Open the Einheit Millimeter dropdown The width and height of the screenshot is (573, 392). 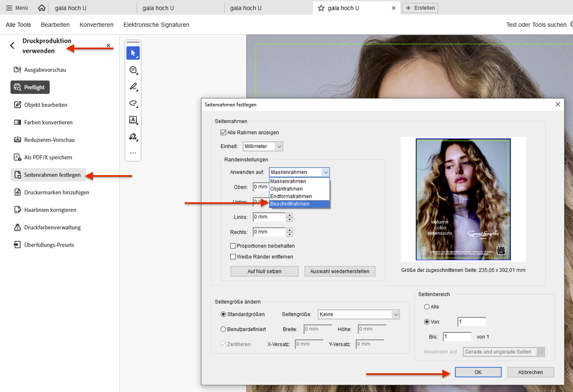pos(263,146)
